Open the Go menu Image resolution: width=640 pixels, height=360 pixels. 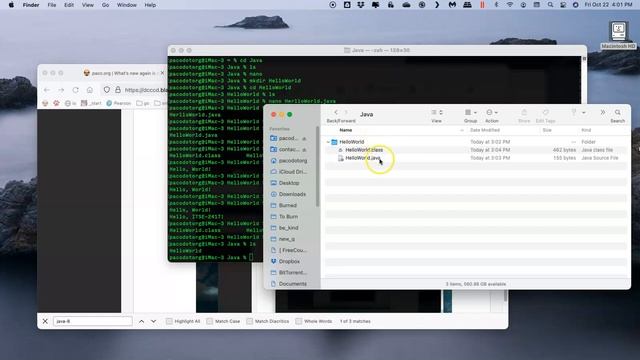click(105, 5)
